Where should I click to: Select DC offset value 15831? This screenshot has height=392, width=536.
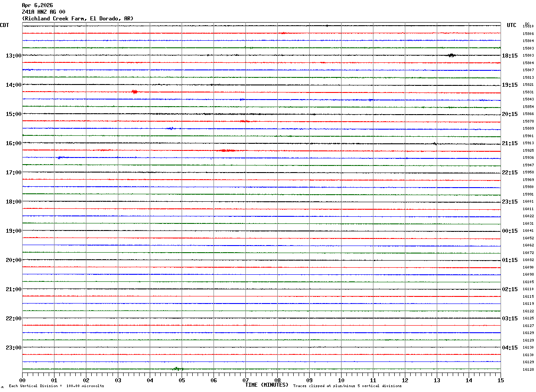528,92
